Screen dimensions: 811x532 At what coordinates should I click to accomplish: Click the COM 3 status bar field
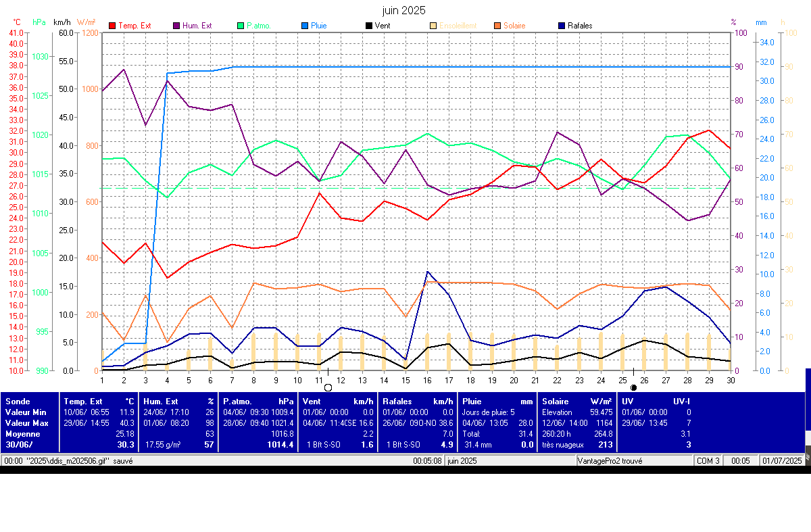708,460
